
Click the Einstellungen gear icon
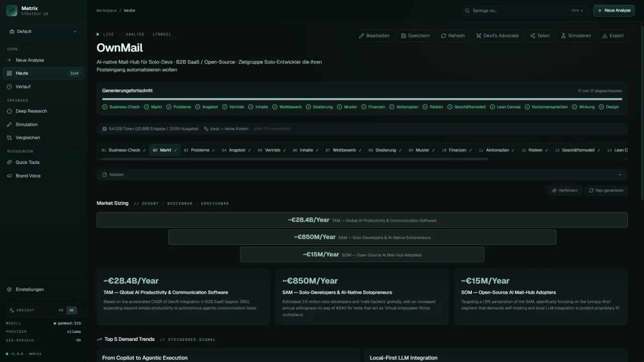click(10, 290)
